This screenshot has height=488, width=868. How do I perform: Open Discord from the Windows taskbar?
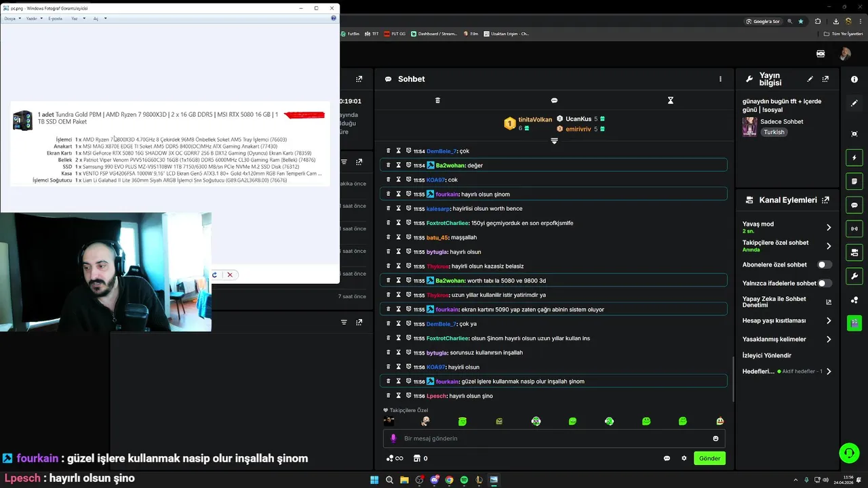coord(434,480)
